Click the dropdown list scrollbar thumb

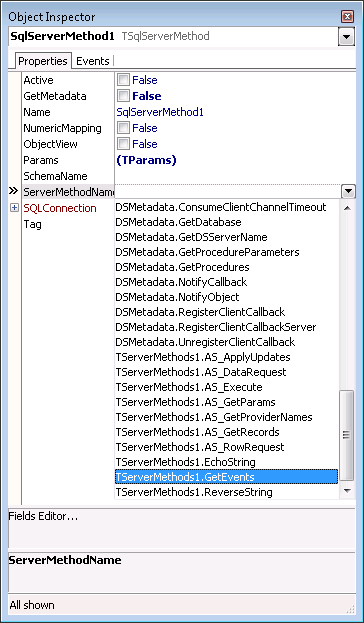[347, 435]
